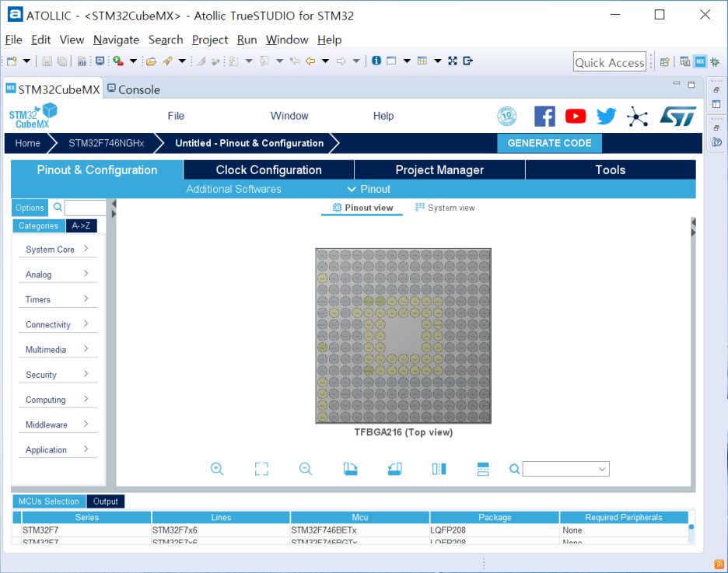The image size is (728, 573).
Task: Open the Project menu in menu bar
Action: 210,40
